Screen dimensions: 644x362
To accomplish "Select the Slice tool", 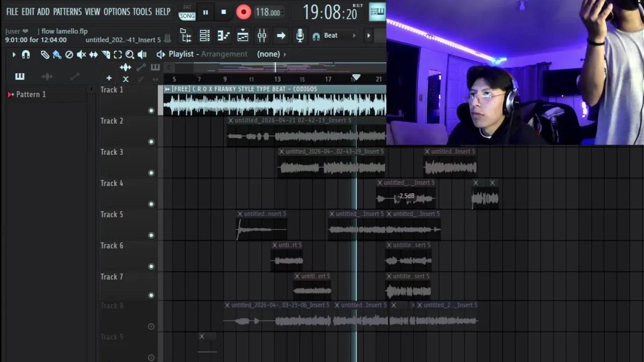I will (106, 54).
